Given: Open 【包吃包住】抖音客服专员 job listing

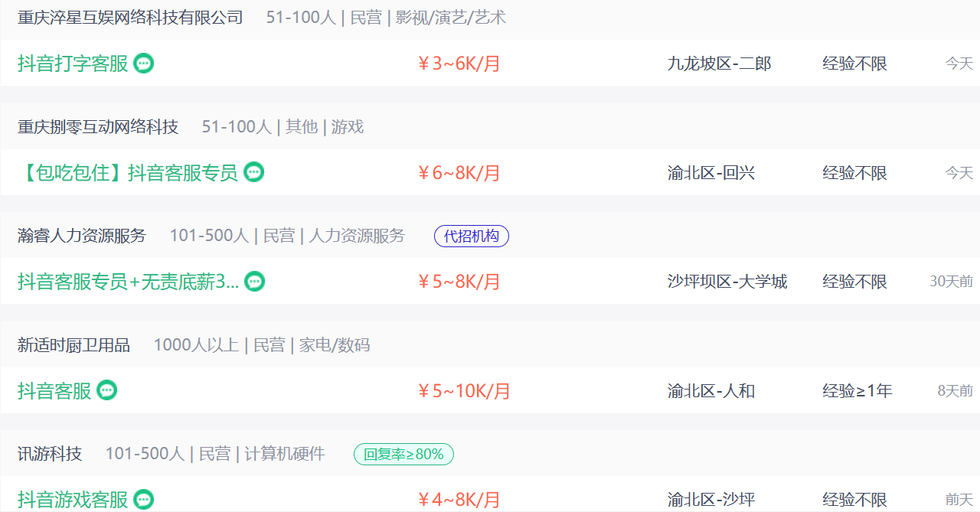Looking at the screenshot, I should (x=128, y=173).
